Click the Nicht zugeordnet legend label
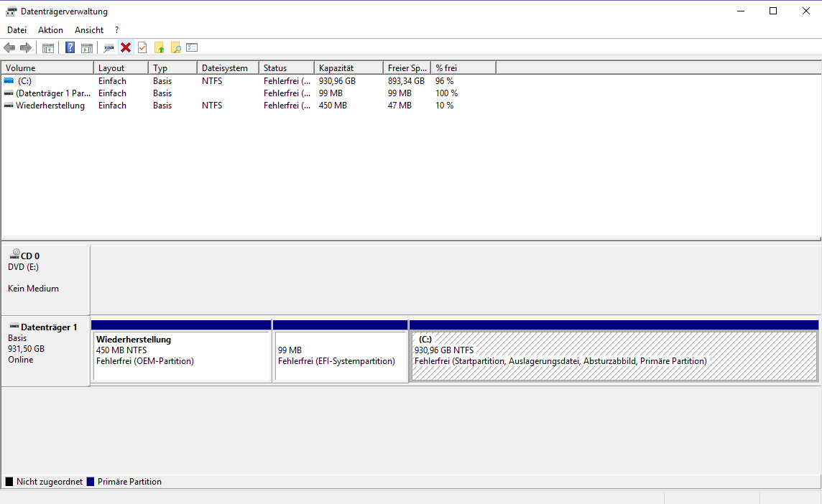This screenshot has width=822, height=504. 50,482
